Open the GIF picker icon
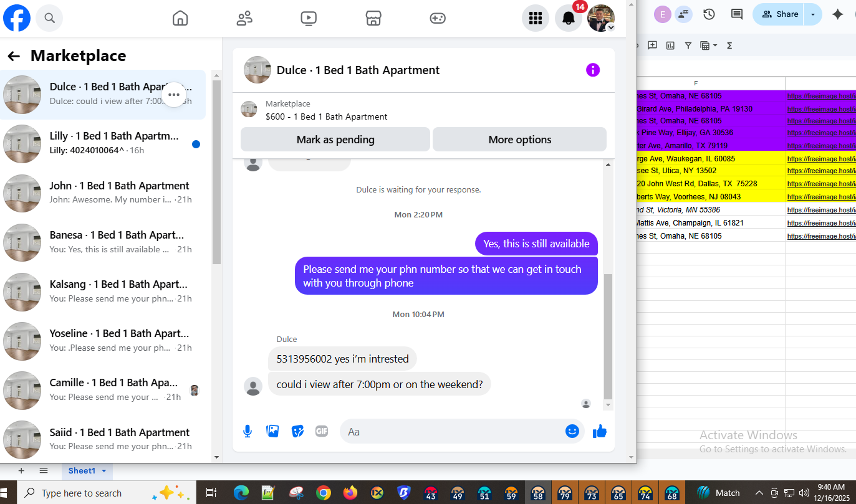The image size is (856, 504). point(322,431)
